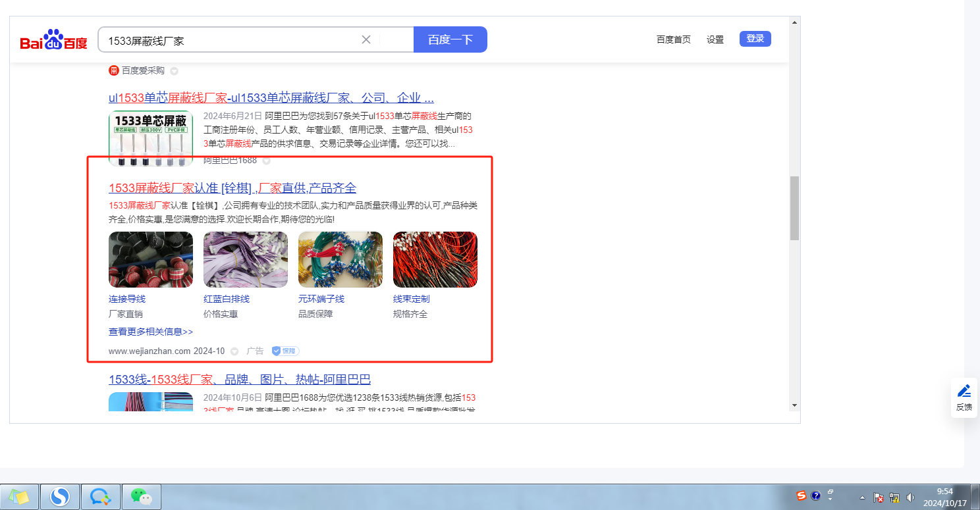Click the 红蓝白排线 link

(227, 299)
